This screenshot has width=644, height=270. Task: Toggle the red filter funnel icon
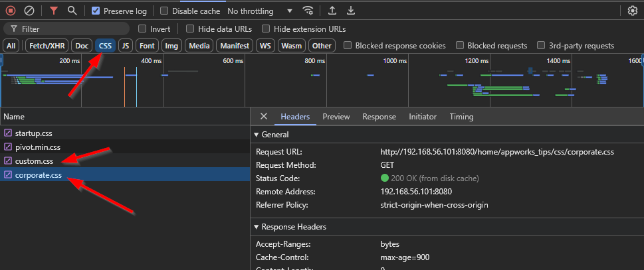54,11
